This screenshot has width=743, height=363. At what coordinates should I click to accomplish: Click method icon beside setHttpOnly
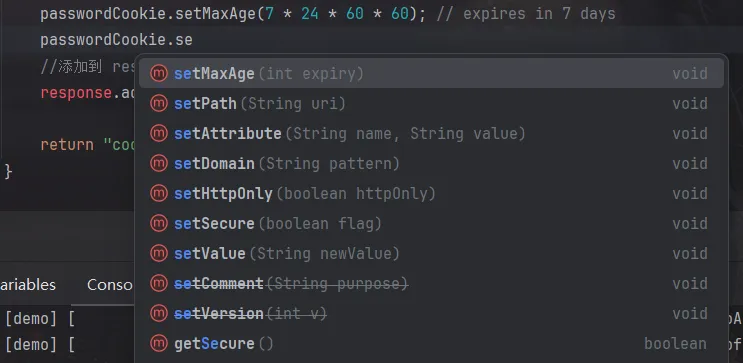159,193
